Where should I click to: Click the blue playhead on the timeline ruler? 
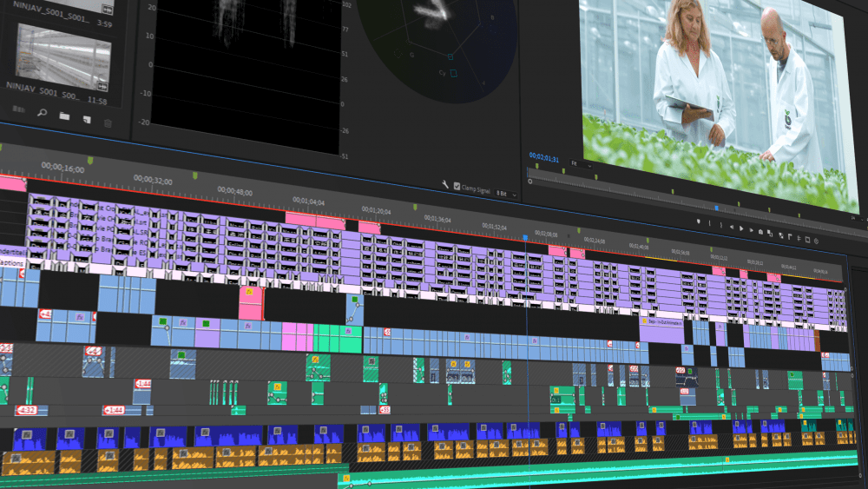pos(525,238)
